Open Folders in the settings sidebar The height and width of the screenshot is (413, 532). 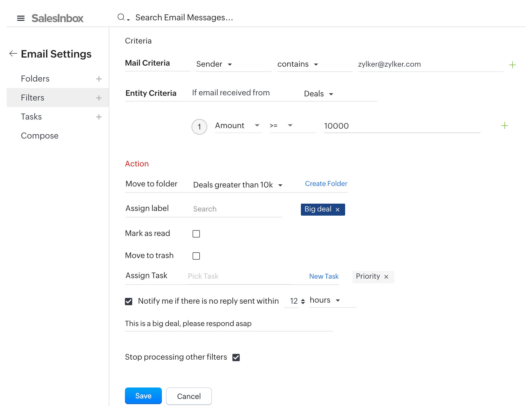[35, 79]
